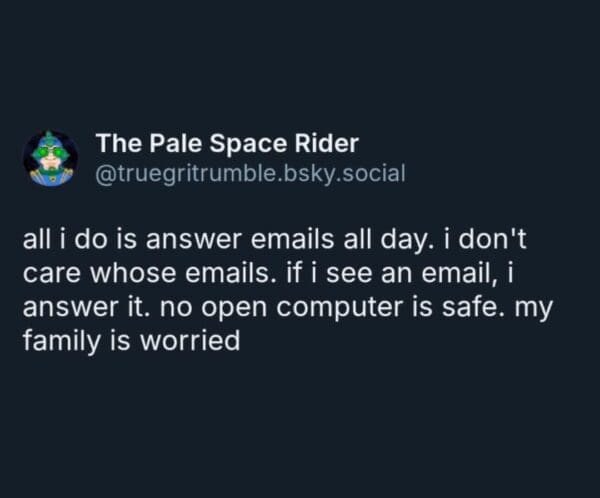
Task: Open The Pale Space Rider profile name
Action: click(x=227, y=145)
